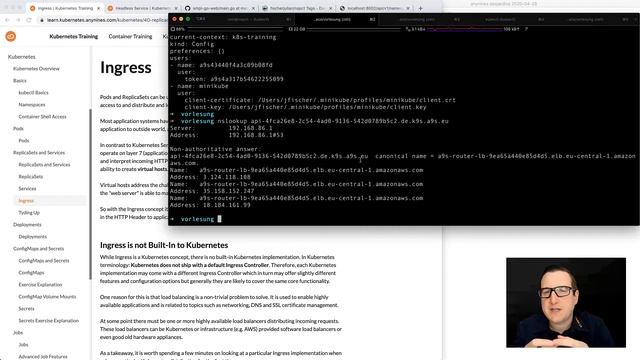Close the Headless Service browser tab

tap(176, 8)
